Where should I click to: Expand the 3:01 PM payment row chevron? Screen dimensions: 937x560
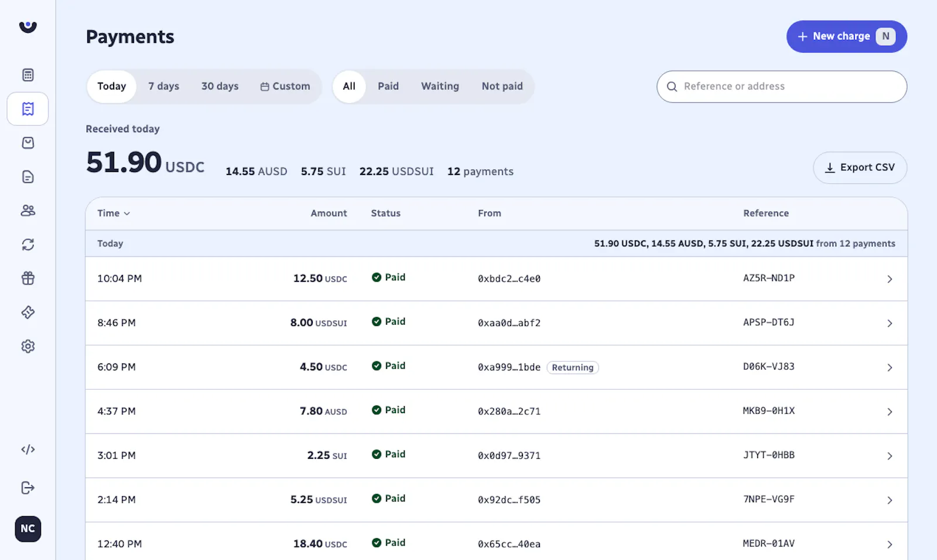[890, 456]
